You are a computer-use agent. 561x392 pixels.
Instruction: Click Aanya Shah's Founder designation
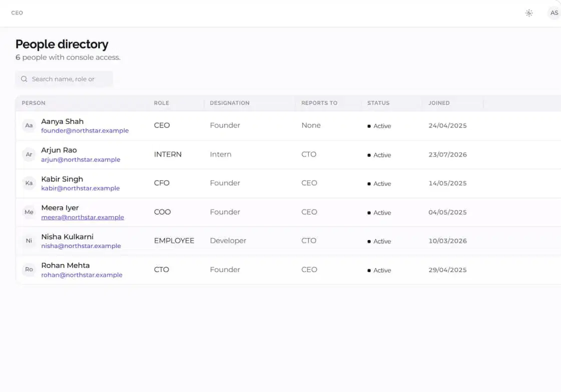tap(225, 125)
